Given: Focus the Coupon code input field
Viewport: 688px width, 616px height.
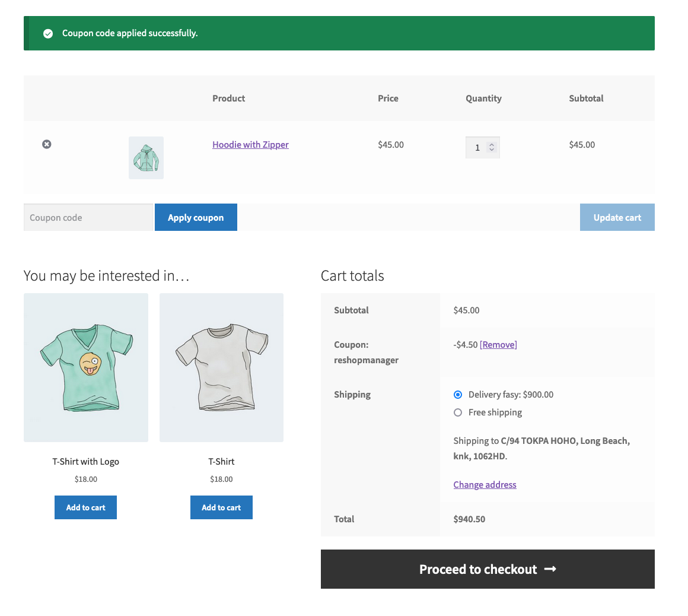Looking at the screenshot, I should (88, 218).
